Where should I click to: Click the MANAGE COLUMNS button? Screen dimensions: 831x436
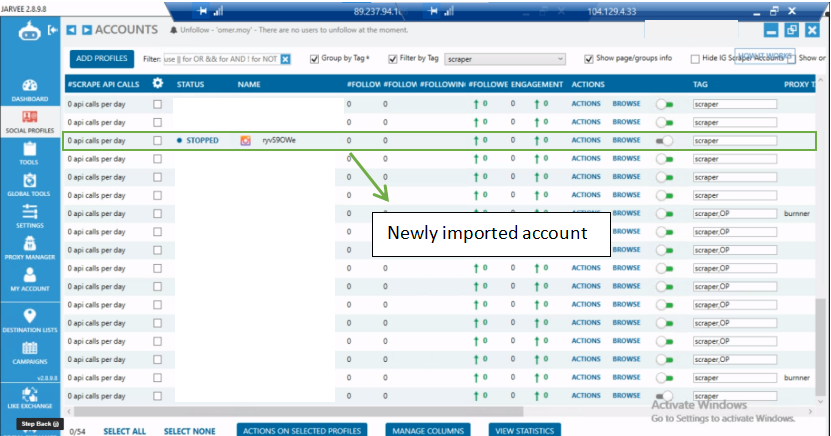[428, 430]
